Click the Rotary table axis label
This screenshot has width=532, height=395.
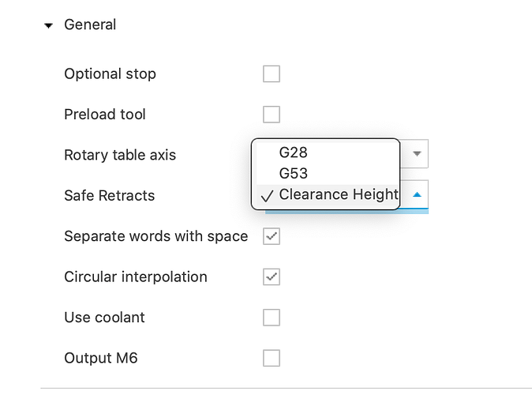pyautogui.click(x=120, y=155)
